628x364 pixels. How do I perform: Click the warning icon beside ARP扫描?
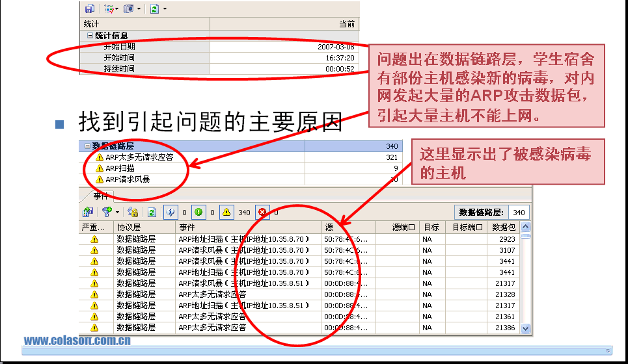(100, 168)
